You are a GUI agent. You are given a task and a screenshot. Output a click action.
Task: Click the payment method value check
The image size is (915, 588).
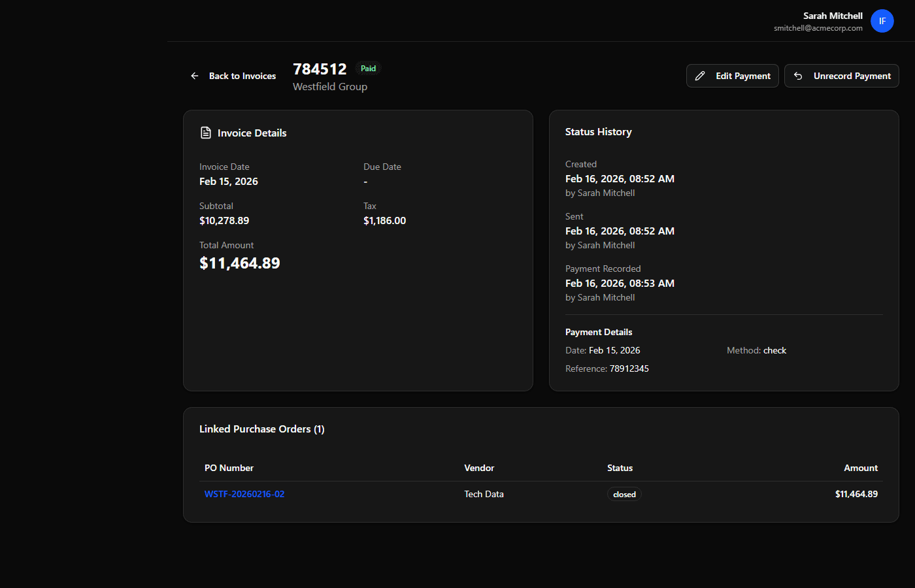click(x=774, y=350)
